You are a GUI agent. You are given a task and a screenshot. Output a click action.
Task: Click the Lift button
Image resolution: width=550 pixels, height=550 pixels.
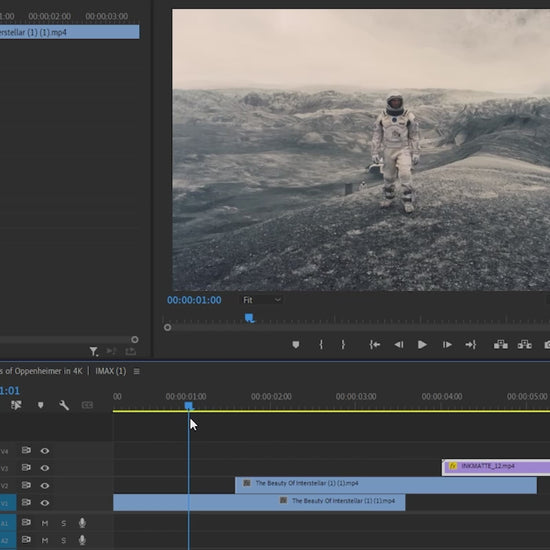point(501,345)
